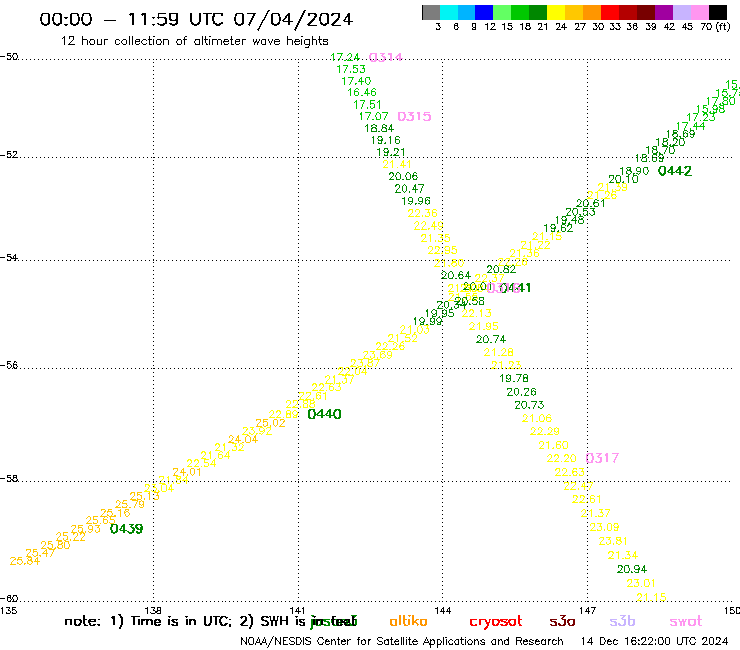740x650 pixels.
Task: Click the pure blue legend swatch
Action: [x=484, y=12]
